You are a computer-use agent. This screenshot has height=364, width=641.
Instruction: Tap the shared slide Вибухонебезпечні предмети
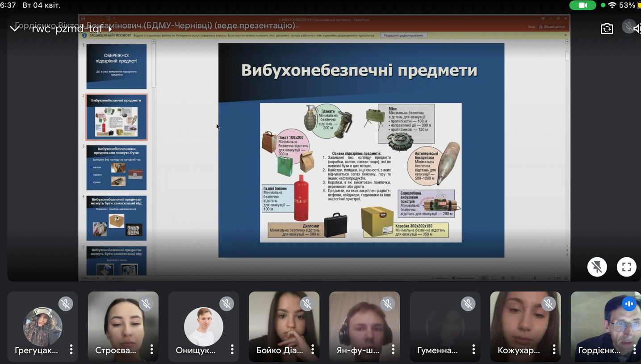coord(361,150)
